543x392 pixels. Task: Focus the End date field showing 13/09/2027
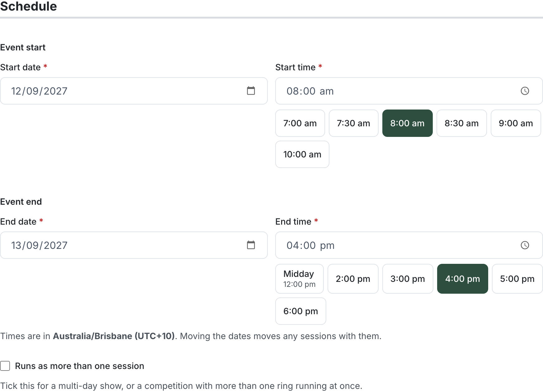(x=134, y=245)
